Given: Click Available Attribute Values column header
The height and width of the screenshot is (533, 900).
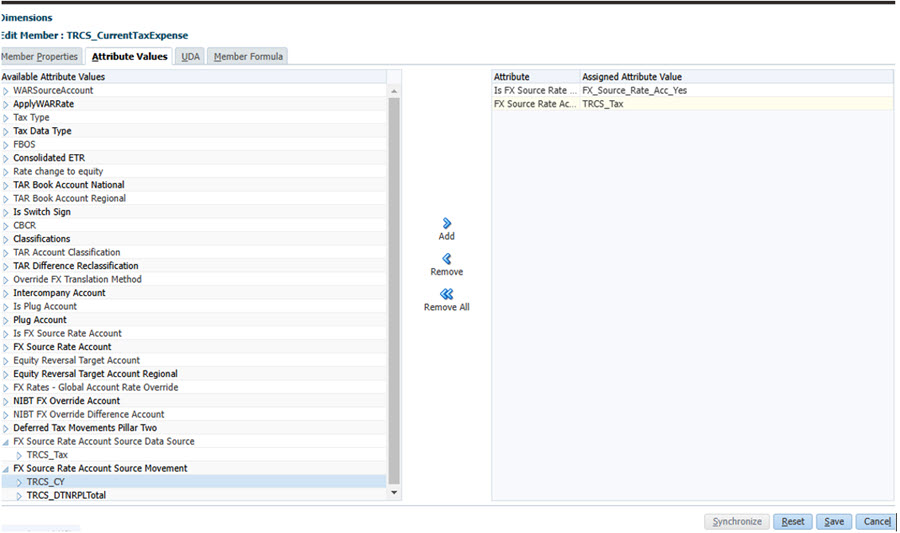Looking at the screenshot, I should (x=193, y=77).
